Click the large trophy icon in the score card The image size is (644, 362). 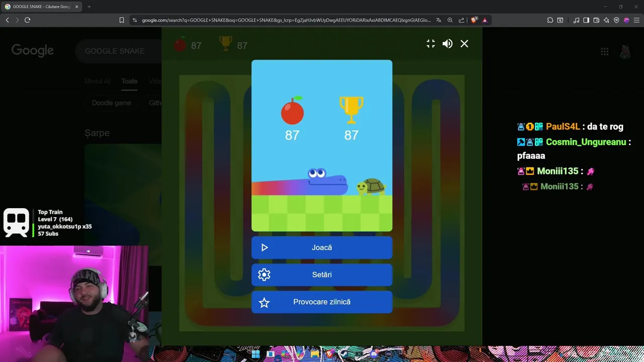[x=351, y=110]
